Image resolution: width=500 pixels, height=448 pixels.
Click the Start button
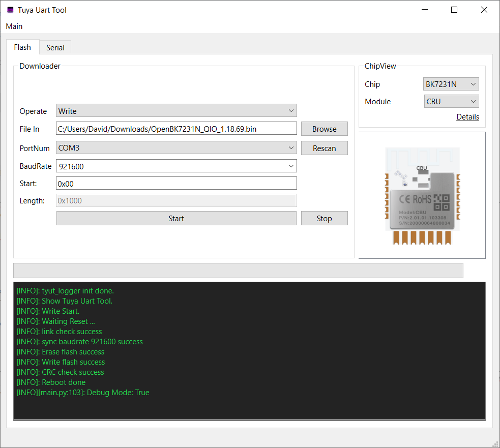(177, 219)
